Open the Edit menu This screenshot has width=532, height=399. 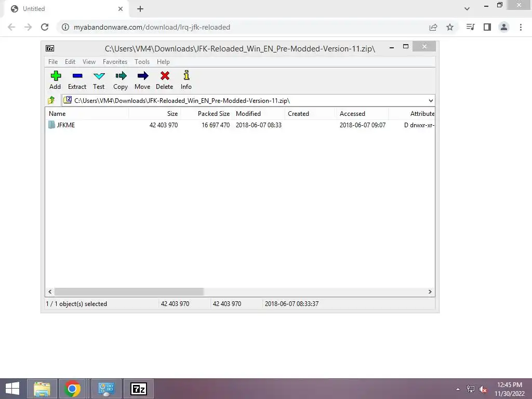click(x=70, y=62)
